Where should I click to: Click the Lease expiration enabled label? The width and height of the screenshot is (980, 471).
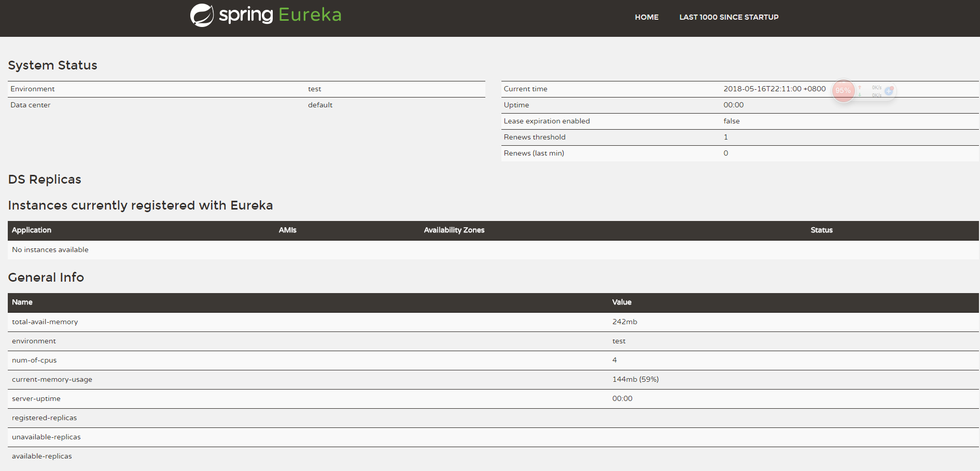(x=547, y=121)
